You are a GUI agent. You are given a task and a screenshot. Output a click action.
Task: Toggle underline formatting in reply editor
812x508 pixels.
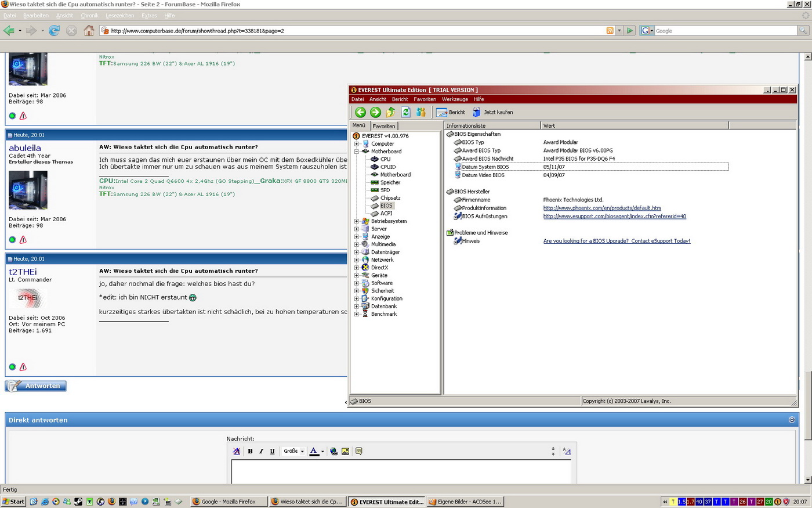point(272,451)
